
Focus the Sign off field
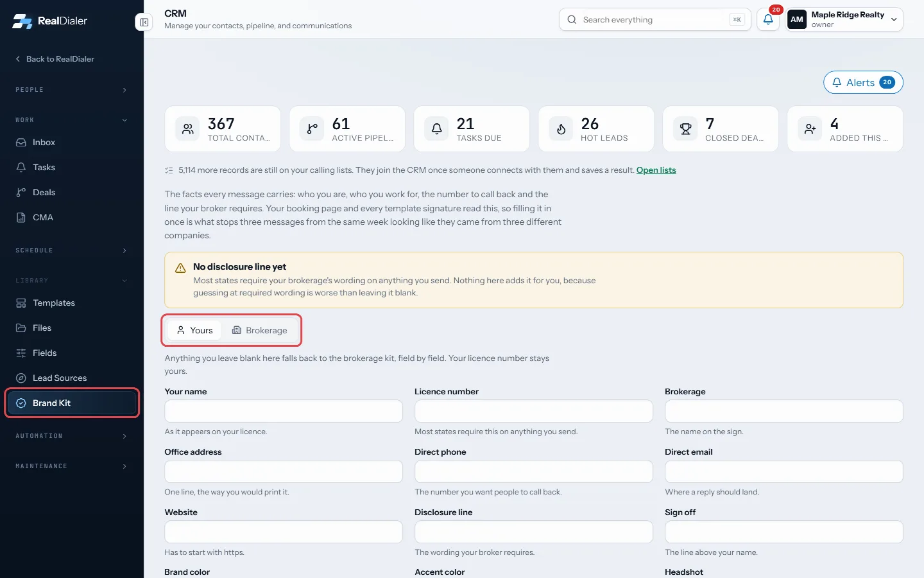(784, 532)
